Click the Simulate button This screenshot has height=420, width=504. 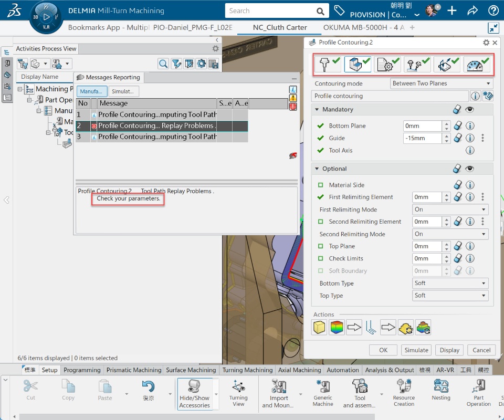click(416, 350)
